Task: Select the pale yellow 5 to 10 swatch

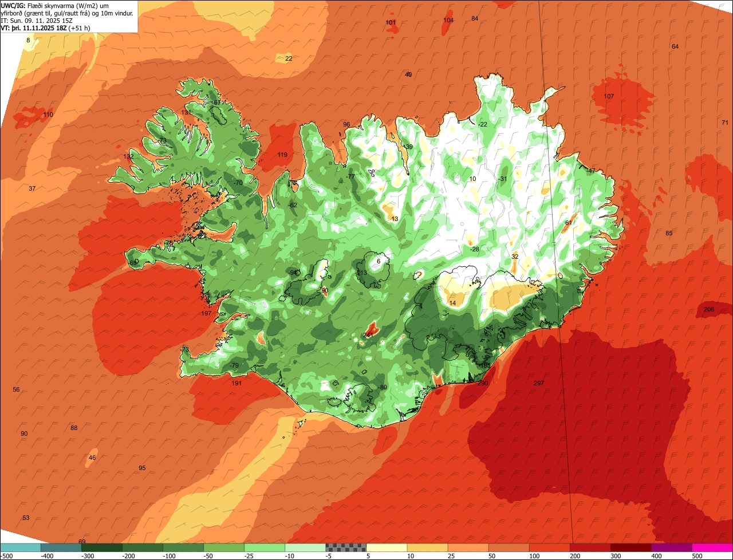Action: [387, 547]
